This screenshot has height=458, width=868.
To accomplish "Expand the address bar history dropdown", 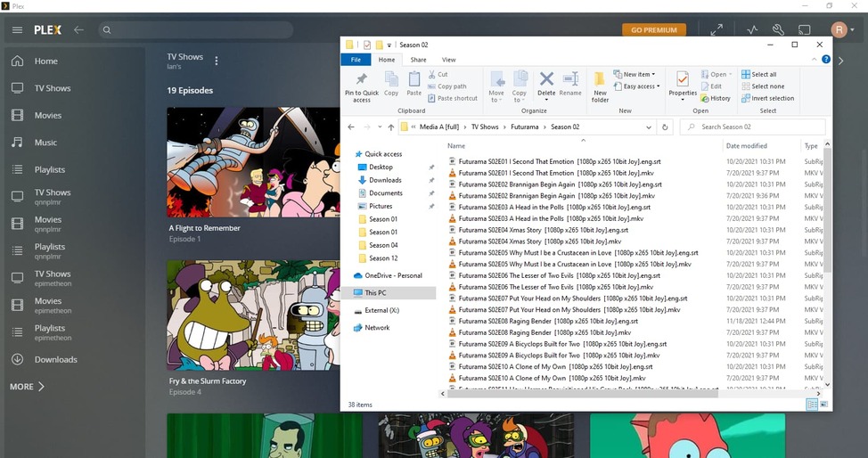I will (648, 127).
